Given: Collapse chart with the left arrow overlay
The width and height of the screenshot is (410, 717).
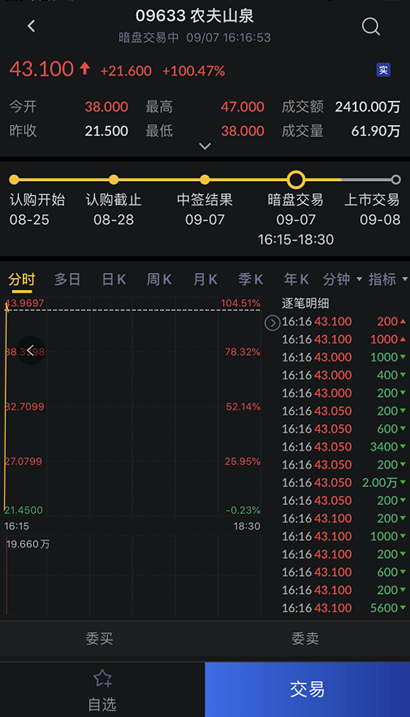Looking at the screenshot, I should [31, 350].
